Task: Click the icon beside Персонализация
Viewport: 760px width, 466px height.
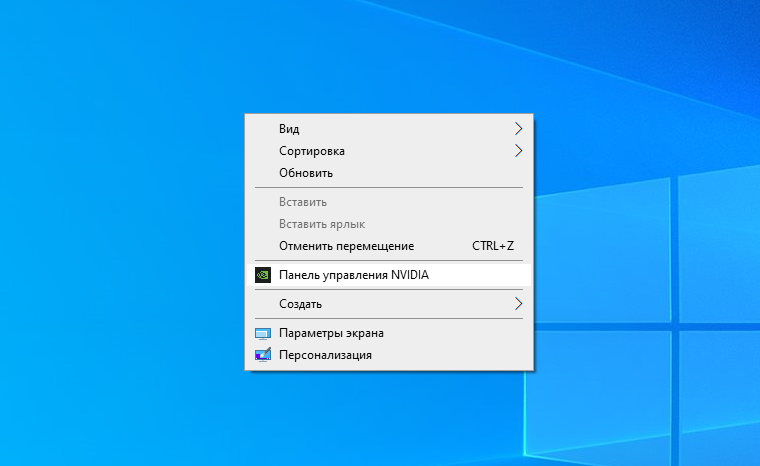Action: pos(263,355)
